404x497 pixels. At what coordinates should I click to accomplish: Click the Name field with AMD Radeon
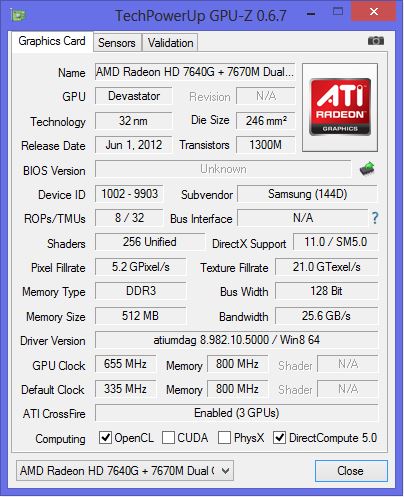coord(195,72)
